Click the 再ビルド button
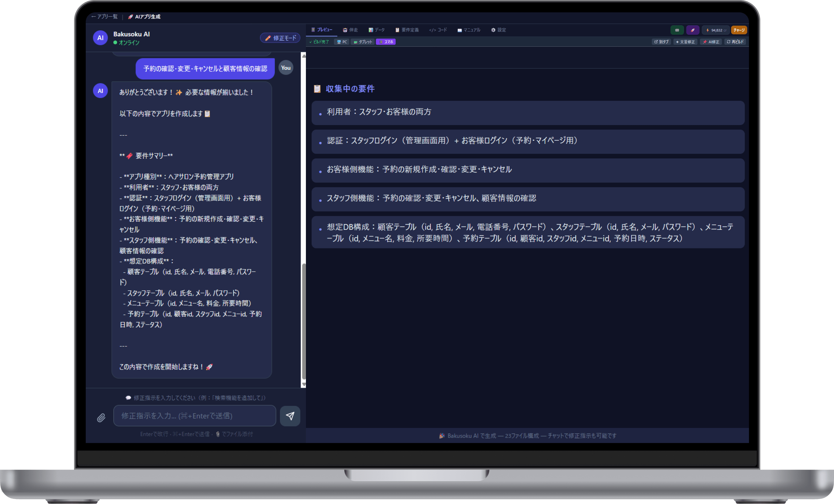The width and height of the screenshot is (834, 504). click(735, 42)
